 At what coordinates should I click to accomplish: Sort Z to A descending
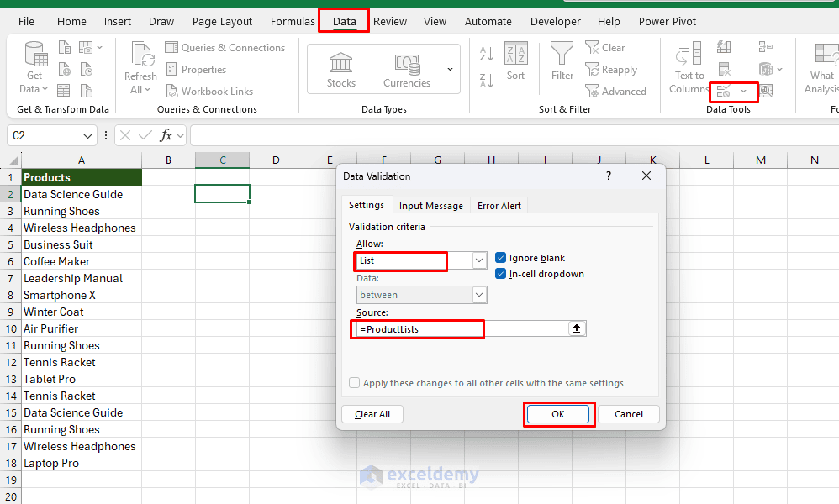pyautogui.click(x=487, y=81)
